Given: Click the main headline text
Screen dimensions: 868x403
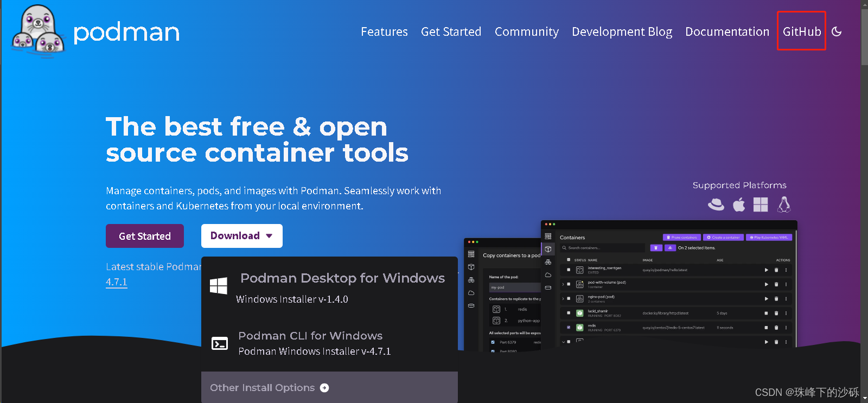Looking at the screenshot, I should click(257, 139).
